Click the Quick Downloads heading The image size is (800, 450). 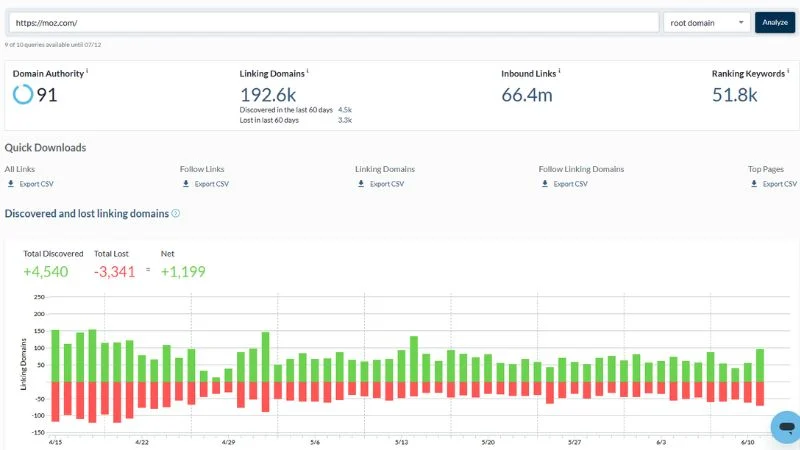click(45, 147)
